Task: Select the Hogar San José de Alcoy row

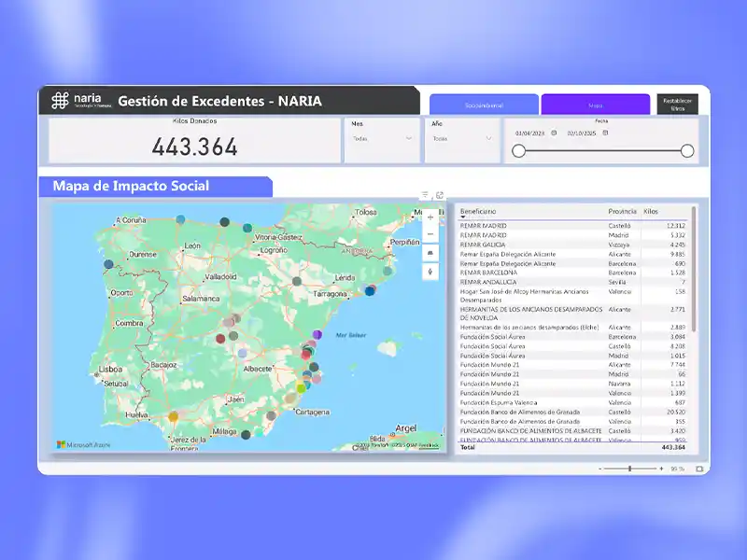Action: pyautogui.click(x=572, y=296)
